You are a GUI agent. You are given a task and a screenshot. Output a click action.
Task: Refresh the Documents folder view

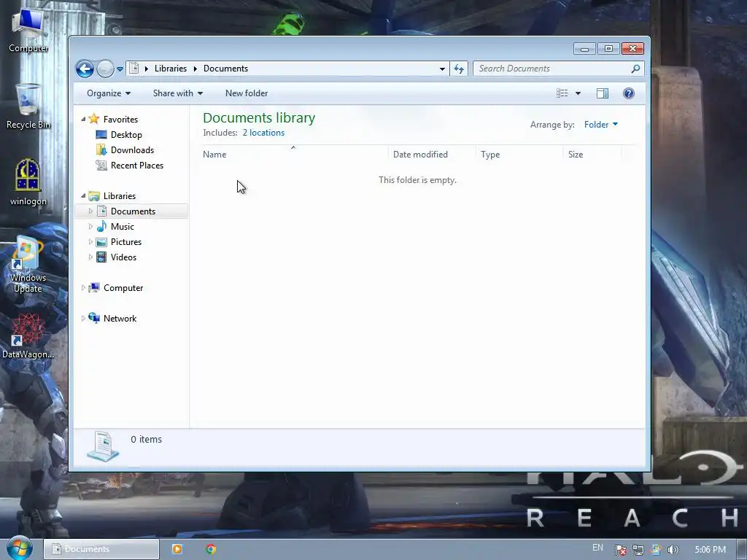459,69
